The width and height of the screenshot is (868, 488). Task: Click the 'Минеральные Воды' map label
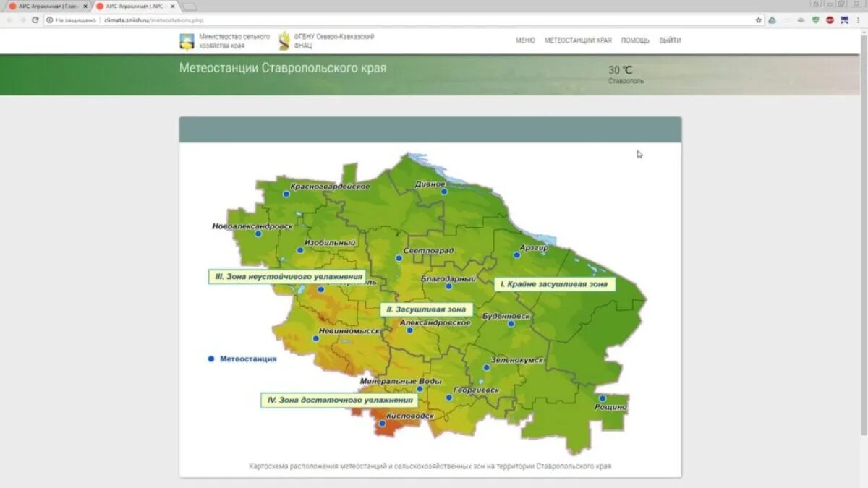pyautogui.click(x=400, y=381)
